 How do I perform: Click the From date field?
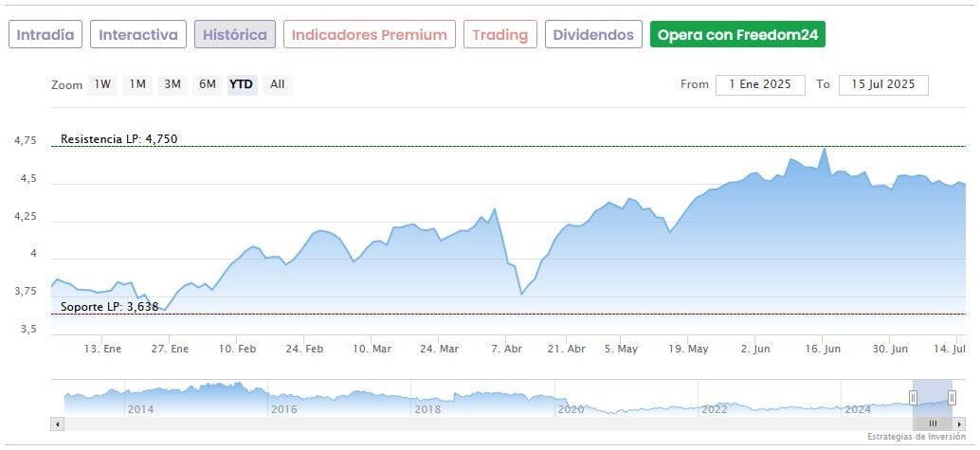760,84
